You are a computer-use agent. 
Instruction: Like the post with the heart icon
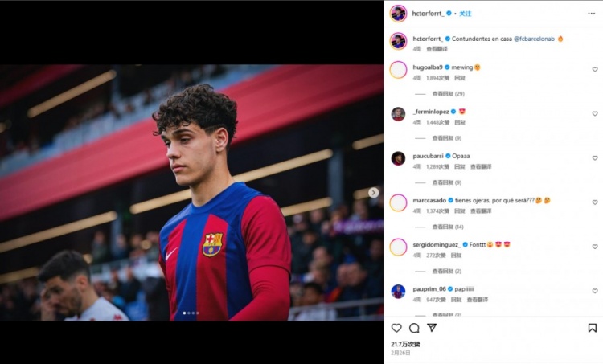coord(396,328)
